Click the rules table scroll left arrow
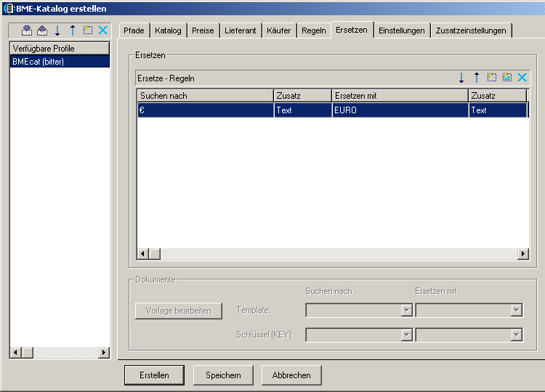 click(143, 254)
